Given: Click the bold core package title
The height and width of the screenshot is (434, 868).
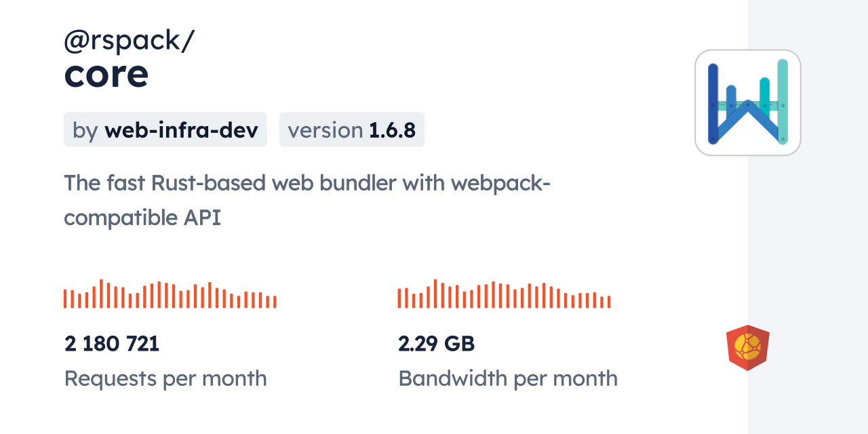Looking at the screenshot, I should 106,74.
